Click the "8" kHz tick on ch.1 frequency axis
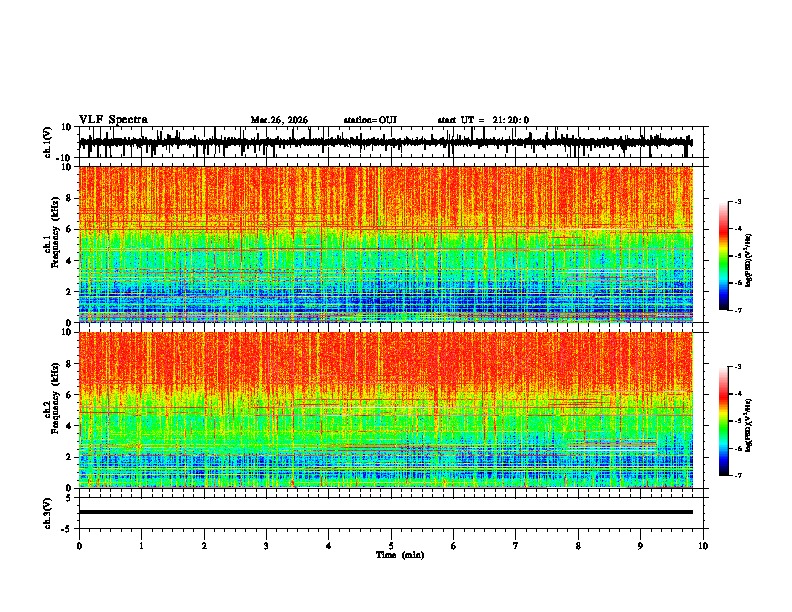 pos(70,198)
